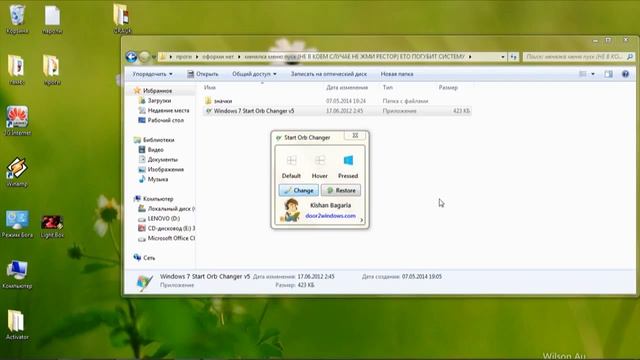The image size is (640, 360).
Task: Click the search magnifier icon
Action: [630, 57]
